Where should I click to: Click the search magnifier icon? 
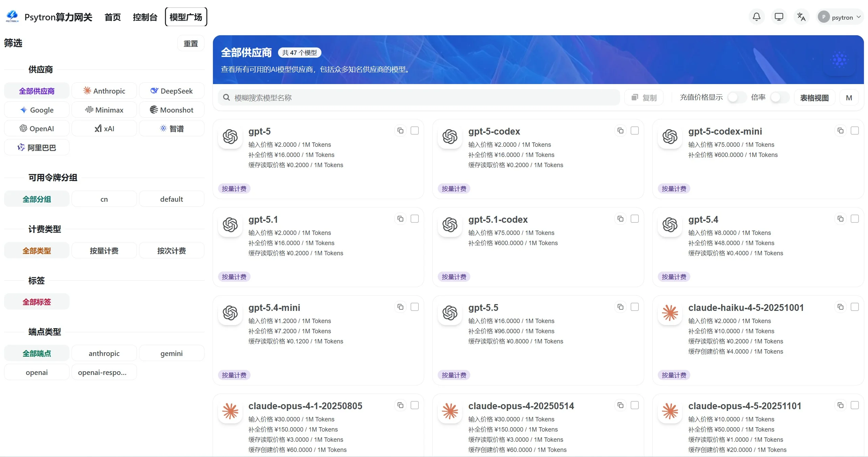tap(226, 98)
